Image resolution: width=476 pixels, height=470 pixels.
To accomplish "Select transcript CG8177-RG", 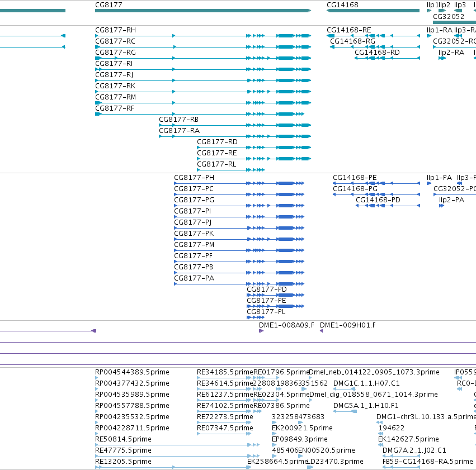I will (x=115, y=53).
